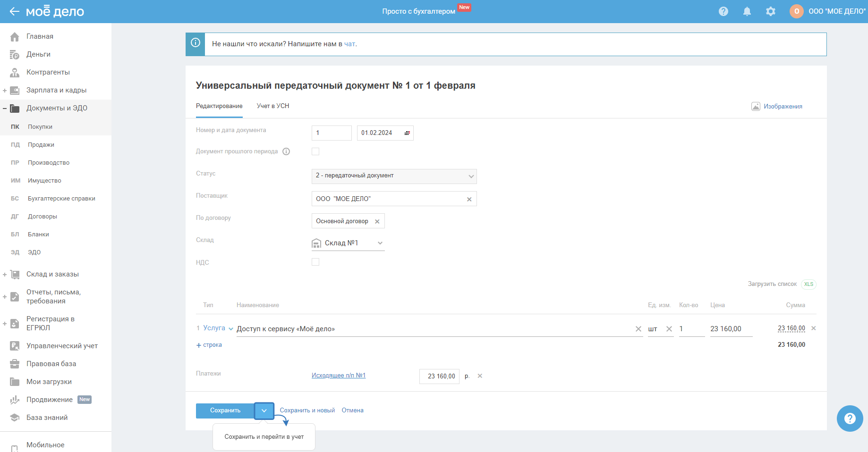Click the back arrow in the header
Image resolution: width=868 pixels, height=452 pixels.
coord(14,11)
